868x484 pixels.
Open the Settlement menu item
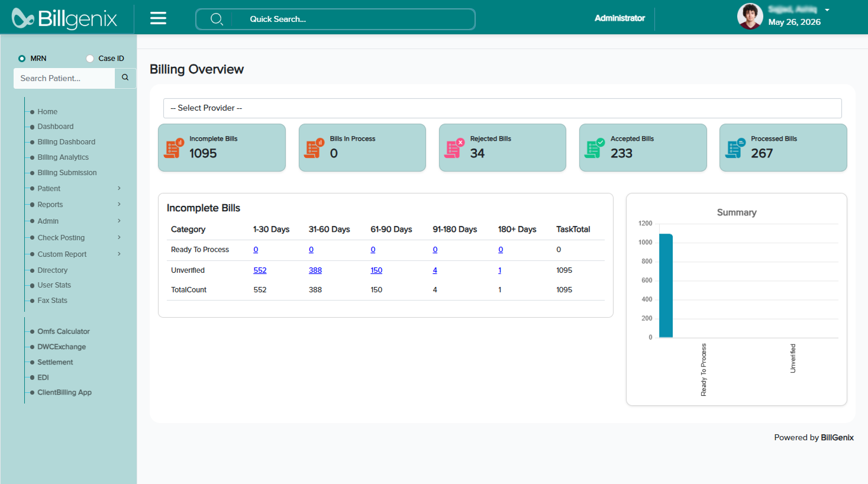(x=55, y=362)
